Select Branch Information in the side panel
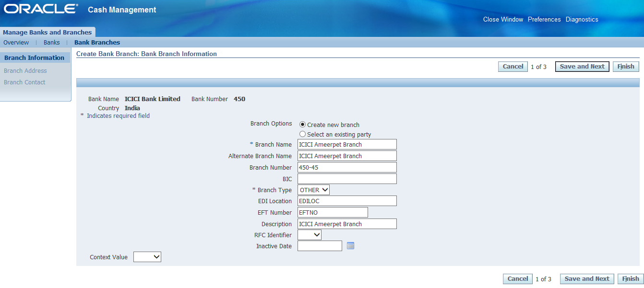Image resolution: width=644 pixels, height=288 pixels. click(34, 58)
